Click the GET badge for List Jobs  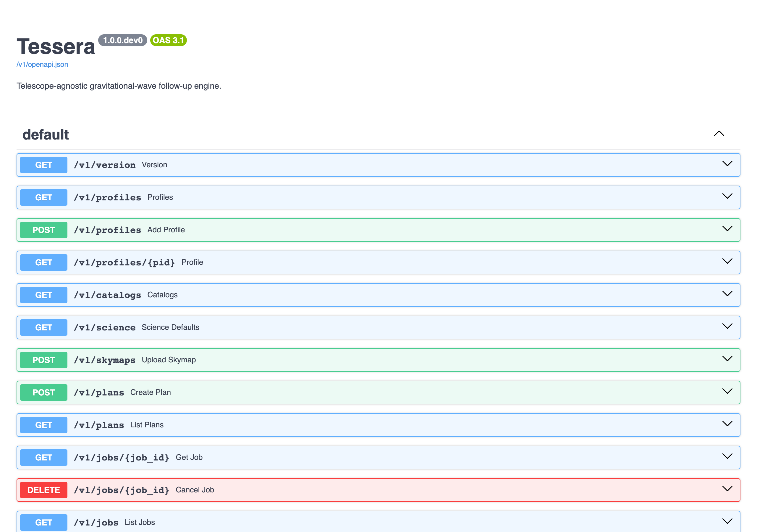tap(43, 523)
